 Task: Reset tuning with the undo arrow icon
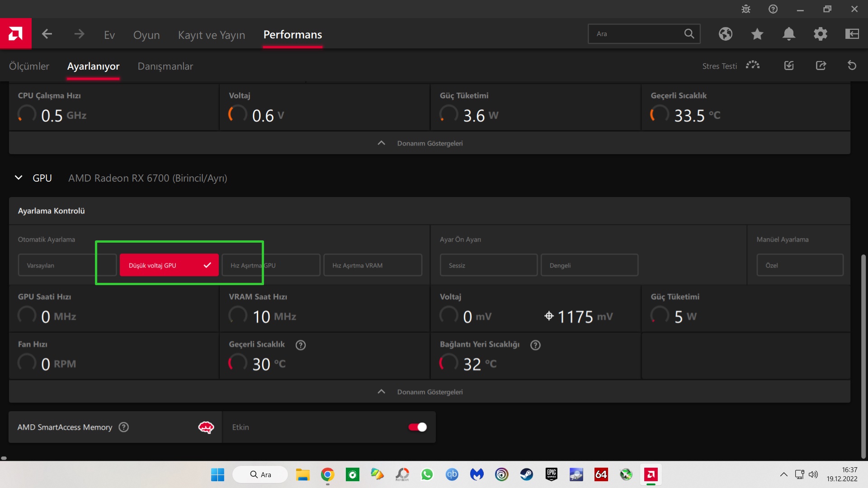[852, 66]
